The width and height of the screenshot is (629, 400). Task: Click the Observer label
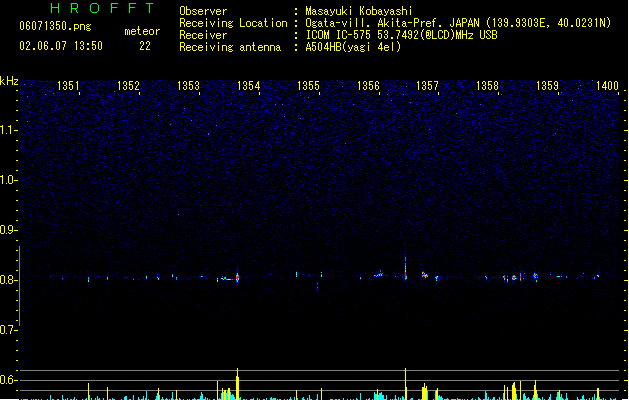coord(203,11)
